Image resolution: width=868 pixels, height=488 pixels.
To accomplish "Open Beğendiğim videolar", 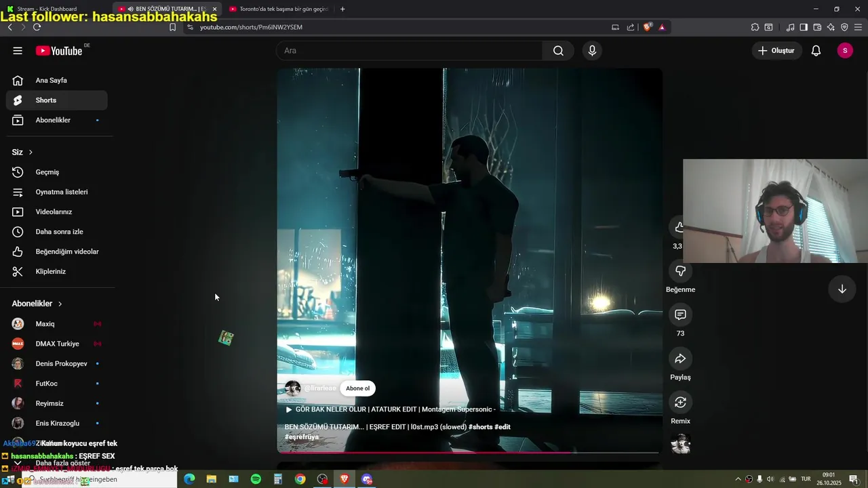I will 57,251.
